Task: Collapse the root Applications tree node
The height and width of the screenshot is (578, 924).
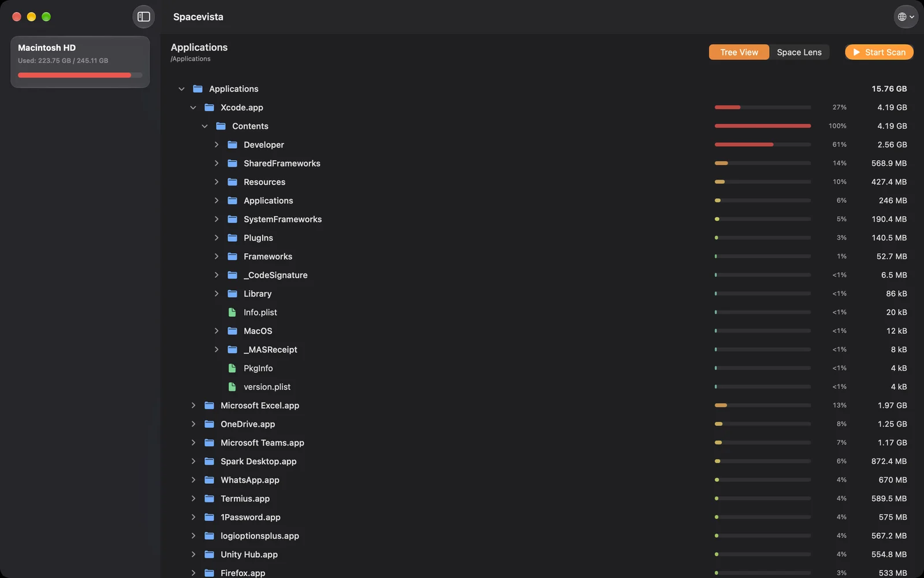Action: pos(181,88)
